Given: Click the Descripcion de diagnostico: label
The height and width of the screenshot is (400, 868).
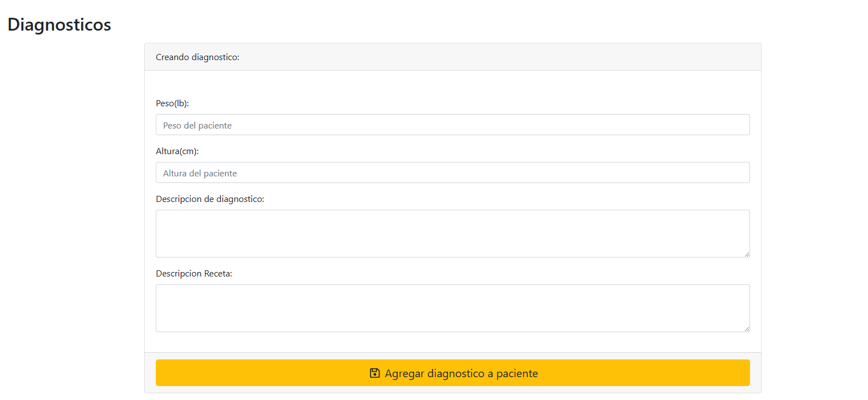Looking at the screenshot, I should point(210,199).
